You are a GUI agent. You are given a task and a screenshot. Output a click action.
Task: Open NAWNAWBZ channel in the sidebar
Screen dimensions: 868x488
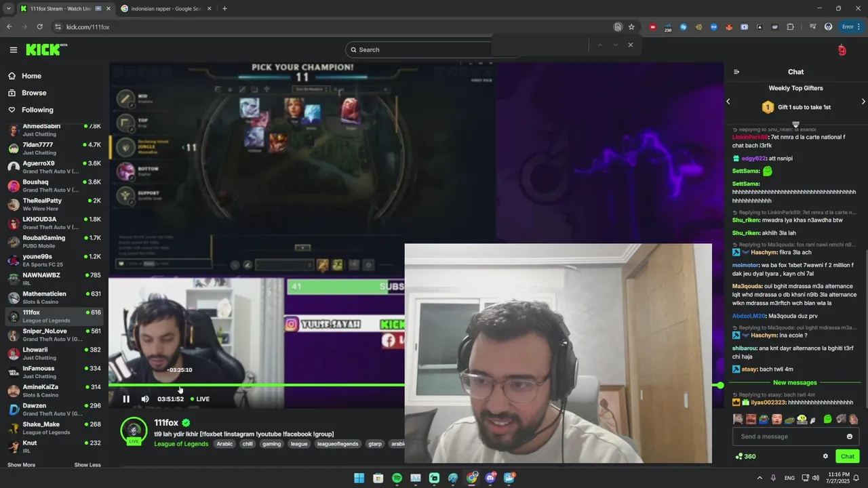54,279
